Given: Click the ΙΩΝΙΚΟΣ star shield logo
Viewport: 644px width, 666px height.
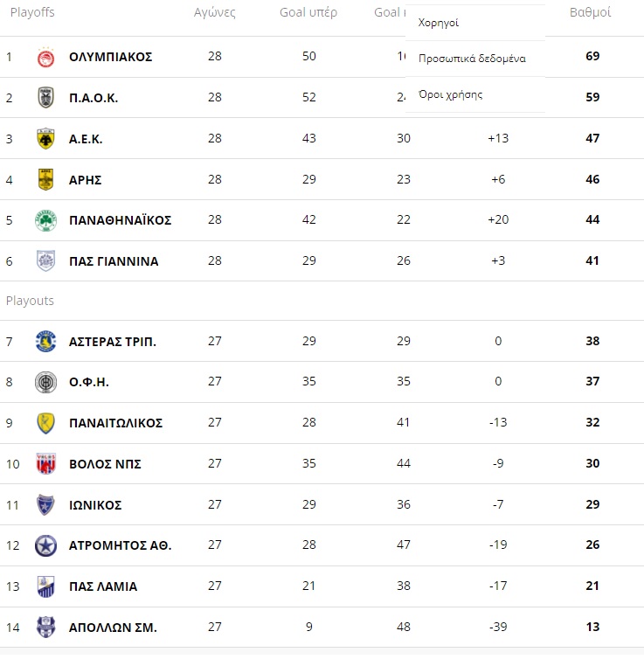Looking at the screenshot, I should (45, 504).
